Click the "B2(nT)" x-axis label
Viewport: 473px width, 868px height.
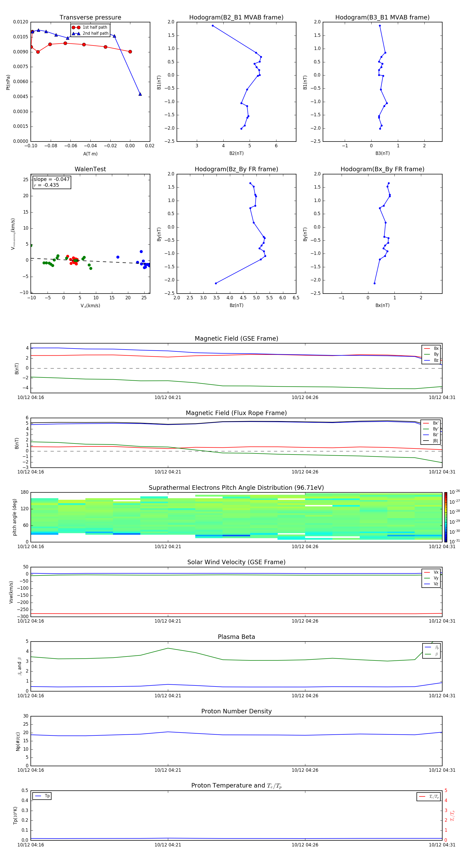236,153
